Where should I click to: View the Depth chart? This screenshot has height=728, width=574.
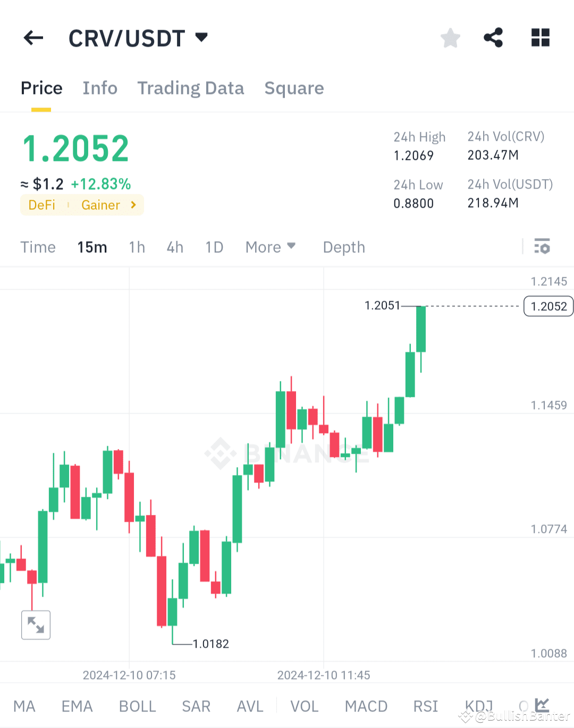(343, 247)
